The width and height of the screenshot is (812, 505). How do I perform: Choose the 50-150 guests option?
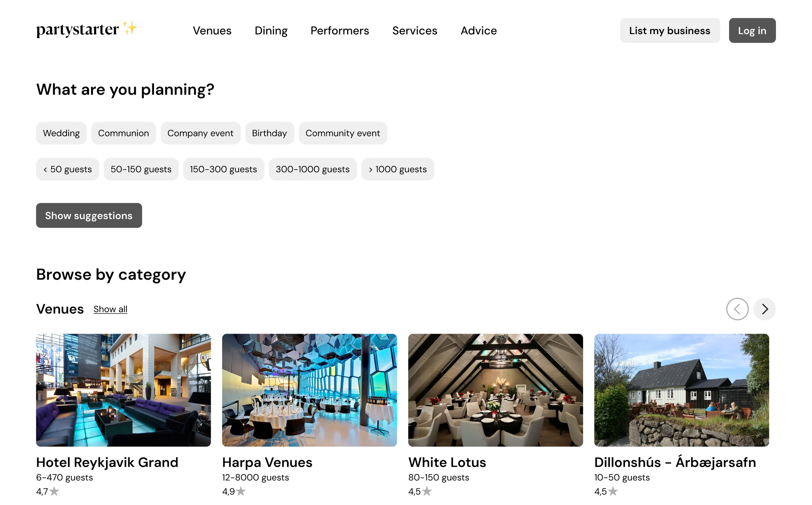click(x=141, y=169)
